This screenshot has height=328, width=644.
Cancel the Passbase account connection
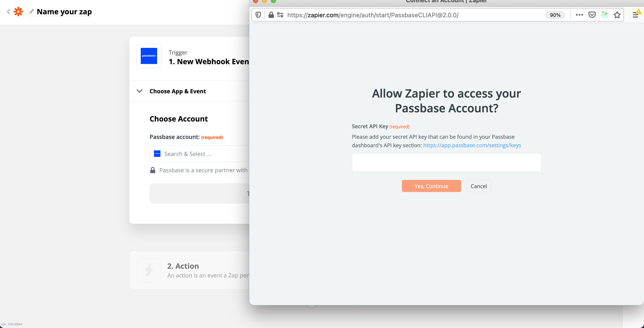[x=478, y=186]
